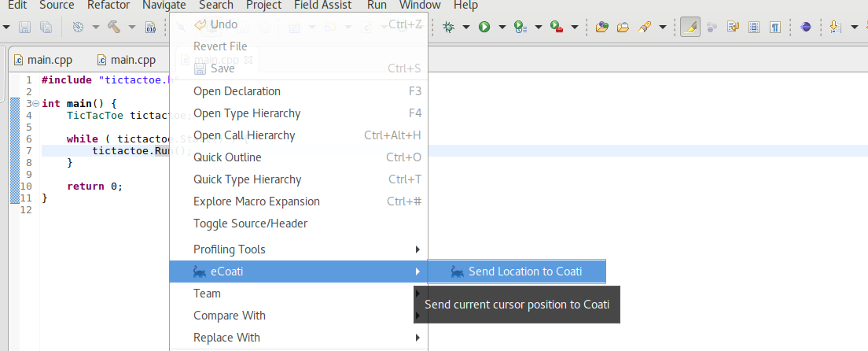Click the Save floppy disk toolbar icon

coord(24,27)
